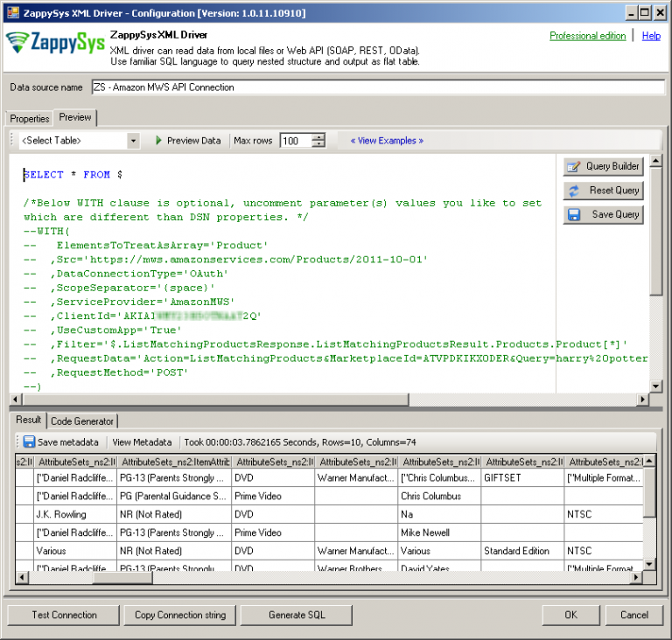
Task: Click the Reset Query button
Action: pyautogui.click(x=603, y=191)
